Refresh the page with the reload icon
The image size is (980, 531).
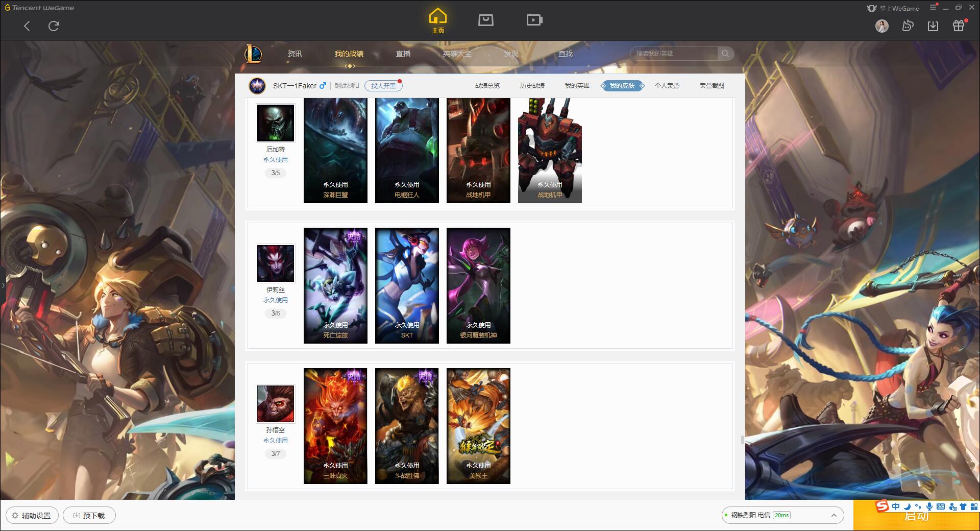tap(54, 26)
